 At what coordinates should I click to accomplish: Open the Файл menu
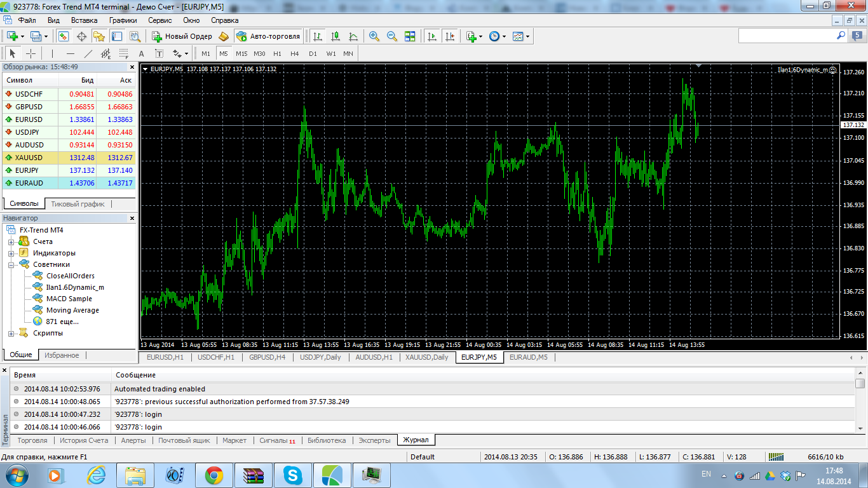27,20
